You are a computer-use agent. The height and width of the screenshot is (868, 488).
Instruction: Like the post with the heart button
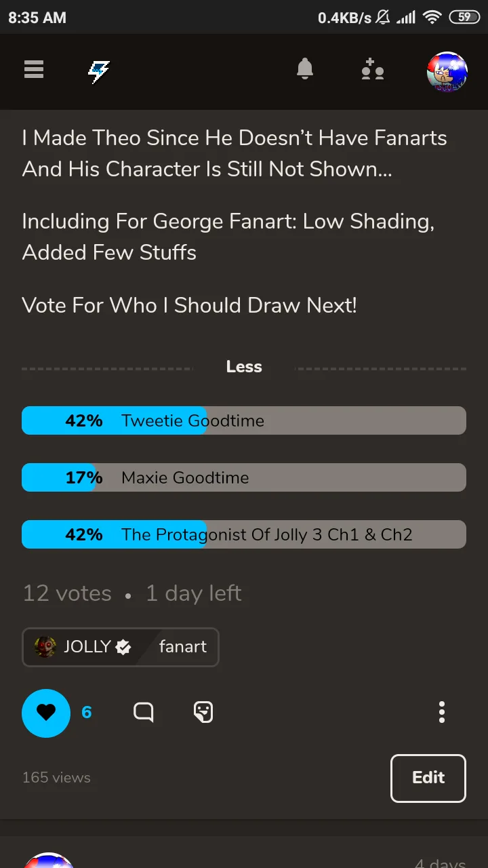tap(46, 713)
